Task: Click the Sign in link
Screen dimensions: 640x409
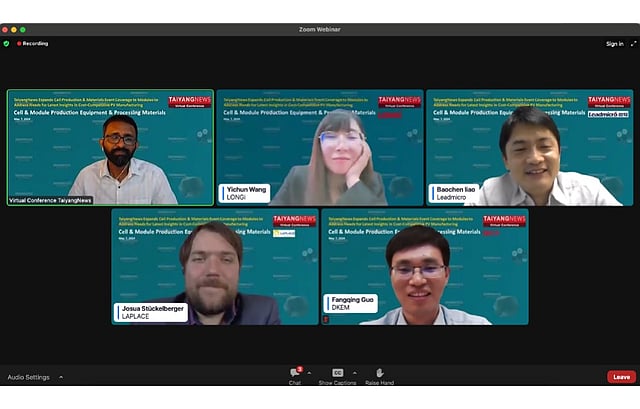Action: click(614, 43)
